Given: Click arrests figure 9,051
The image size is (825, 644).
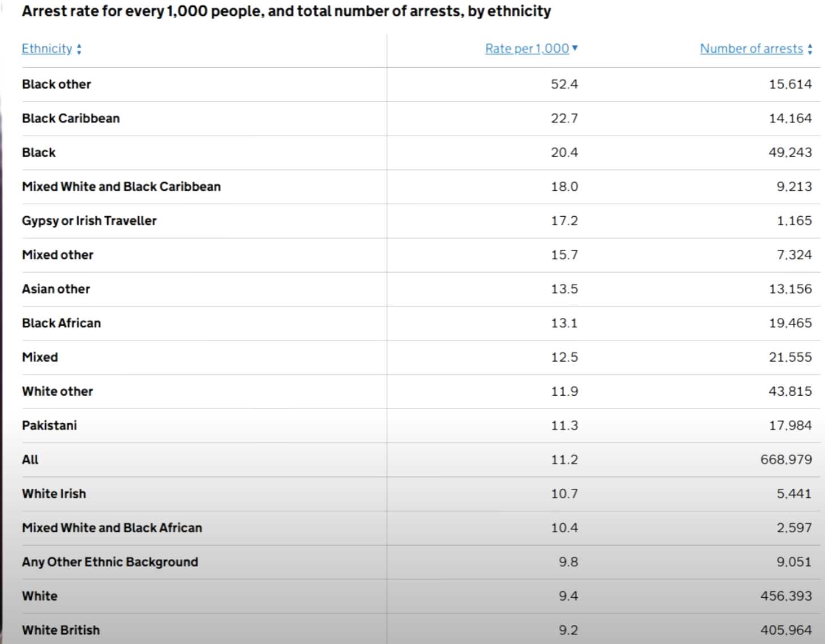Looking at the screenshot, I should click(x=794, y=562).
